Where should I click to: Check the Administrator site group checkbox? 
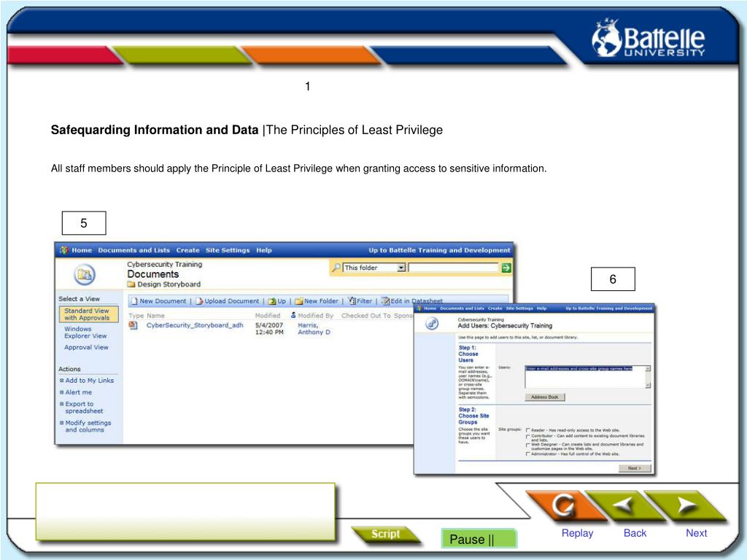528,454
